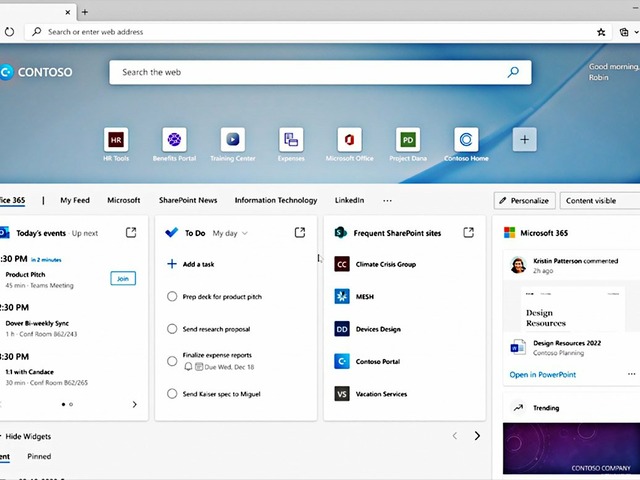
Task: Click the Search the web box
Action: pos(310,72)
